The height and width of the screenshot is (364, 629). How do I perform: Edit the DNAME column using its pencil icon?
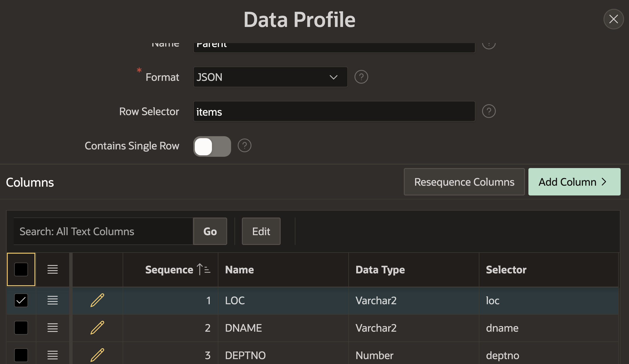pos(98,328)
